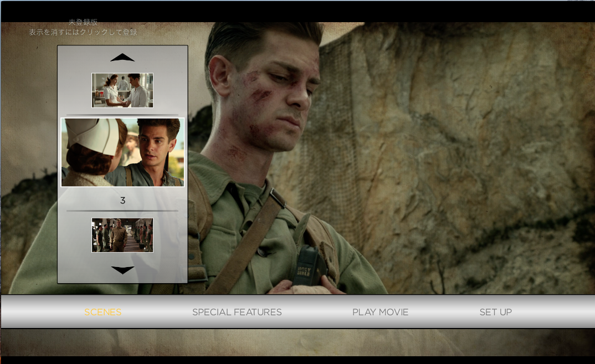This screenshot has height=364, width=595.
Task: Click the クリックして登録 registration notice
Action: click(83, 32)
